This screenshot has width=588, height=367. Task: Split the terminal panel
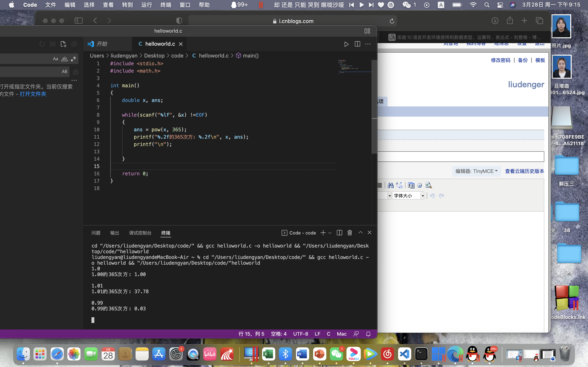click(x=340, y=232)
